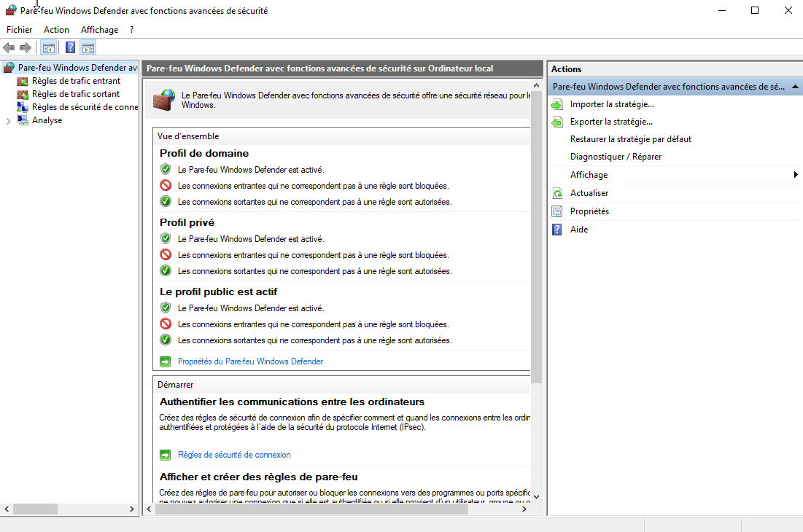Viewport: 803px width, 532px height.
Task: Select Règles de trafic sortant tree item
Action: point(76,94)
